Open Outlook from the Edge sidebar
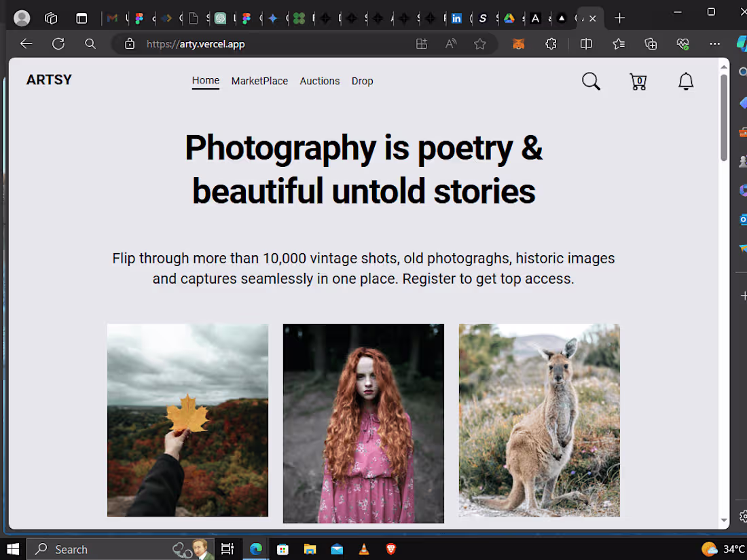The height and width of the screenshot is (560, 747). pos(742,220)
